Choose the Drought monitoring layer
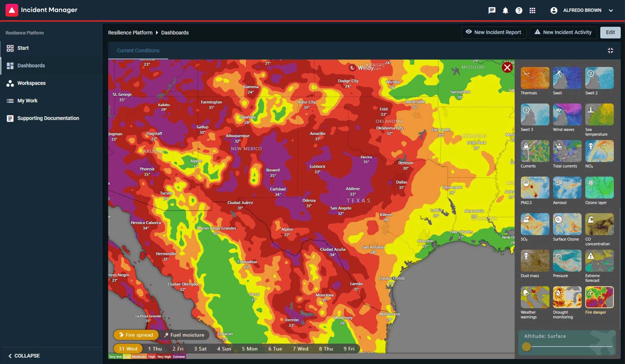This screenshot has width=625, height=364. coord(567,297)
